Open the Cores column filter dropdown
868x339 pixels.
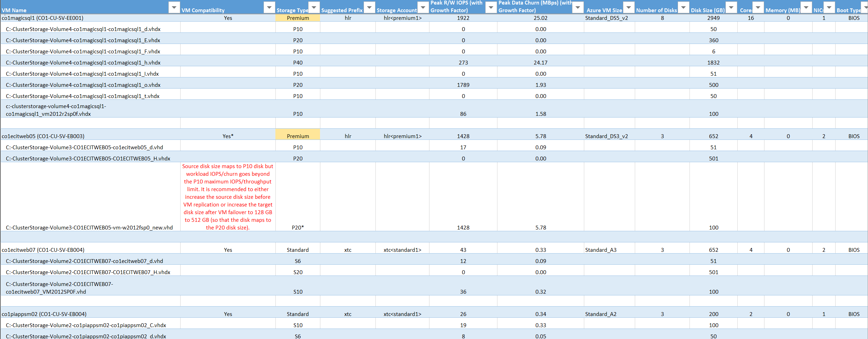click(x=758, y=7)
